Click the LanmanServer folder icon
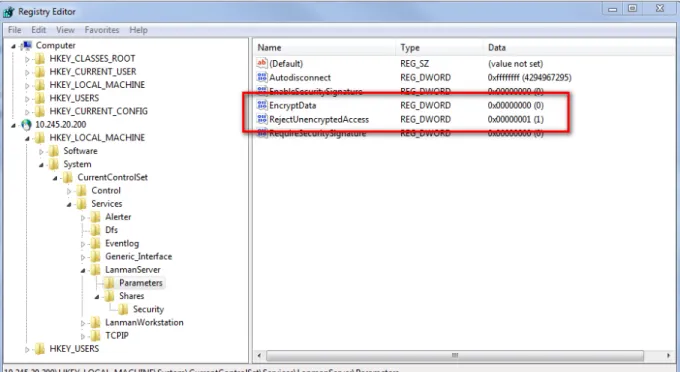 click(95, 270)
